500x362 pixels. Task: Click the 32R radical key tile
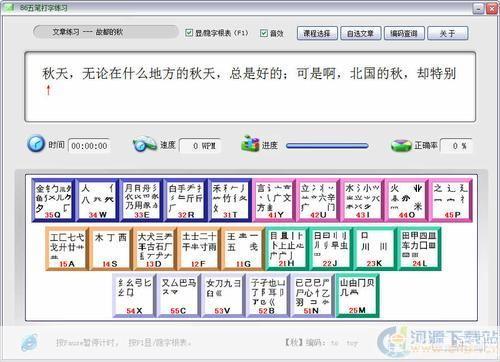pos(185,200)
